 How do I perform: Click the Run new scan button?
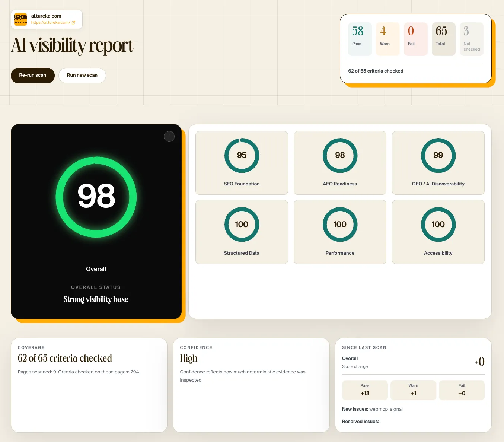[x=82, y=75]
